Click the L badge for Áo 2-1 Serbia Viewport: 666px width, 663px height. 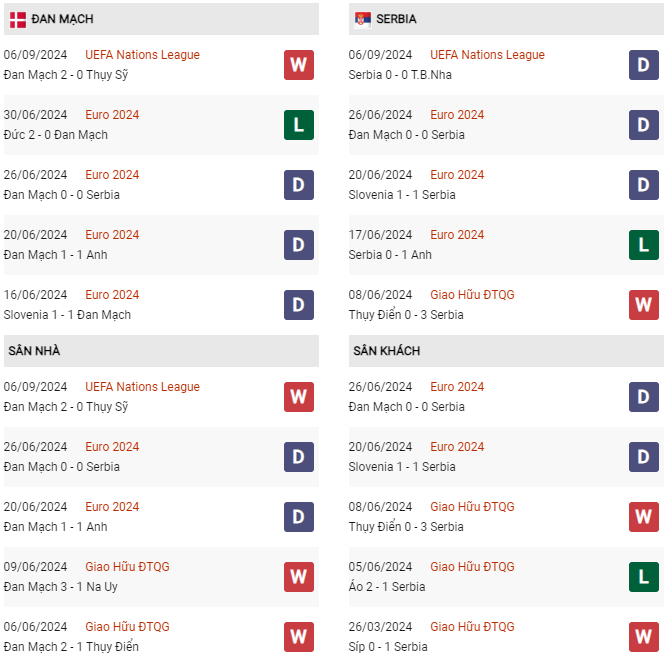643,577
